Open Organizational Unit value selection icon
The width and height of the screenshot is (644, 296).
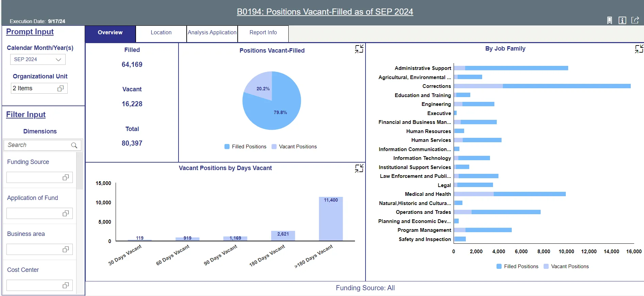(x=61, y=88)
